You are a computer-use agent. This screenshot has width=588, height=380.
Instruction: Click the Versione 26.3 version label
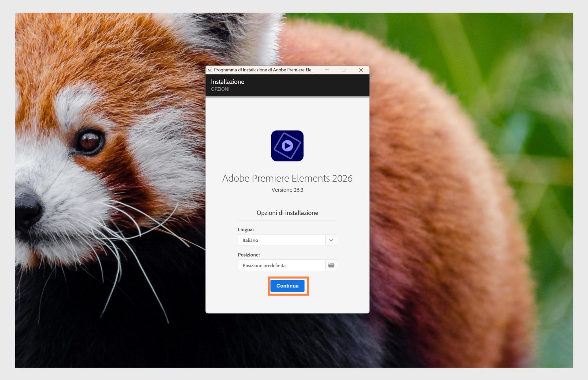click(287, 190)
